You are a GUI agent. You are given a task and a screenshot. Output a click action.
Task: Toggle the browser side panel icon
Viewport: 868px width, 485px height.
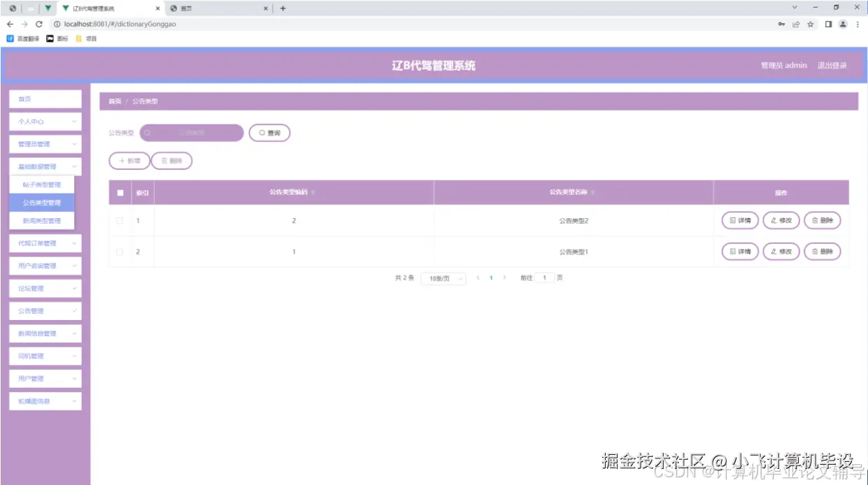point(828,24)
